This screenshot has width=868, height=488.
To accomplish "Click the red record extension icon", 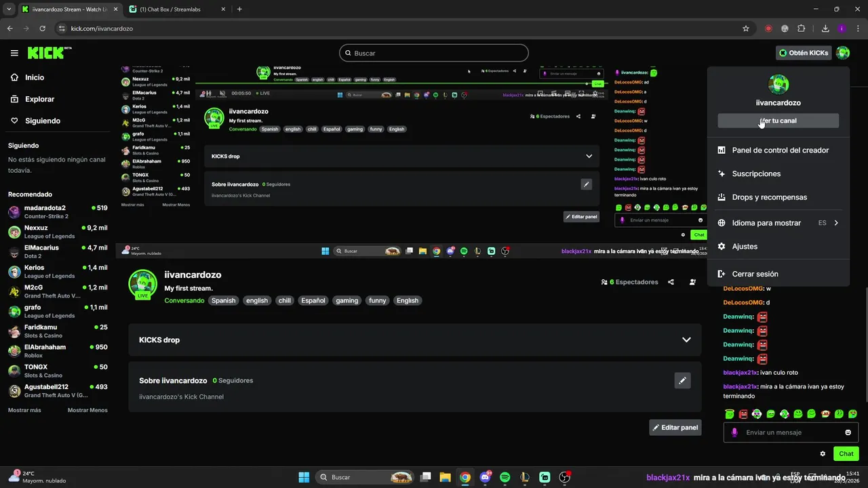I will [x=768, y=28].
